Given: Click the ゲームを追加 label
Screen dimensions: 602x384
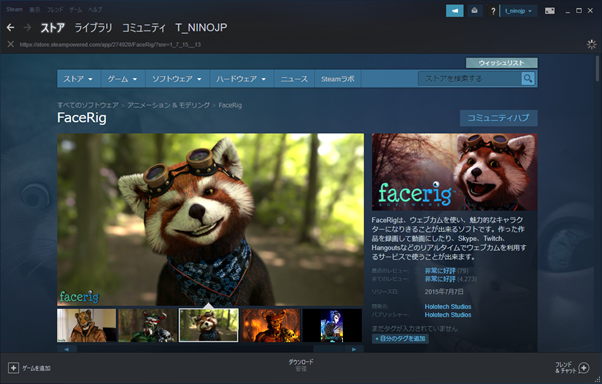Looking at the screenshot, I should pyautogui.click(x=36, y=368).
